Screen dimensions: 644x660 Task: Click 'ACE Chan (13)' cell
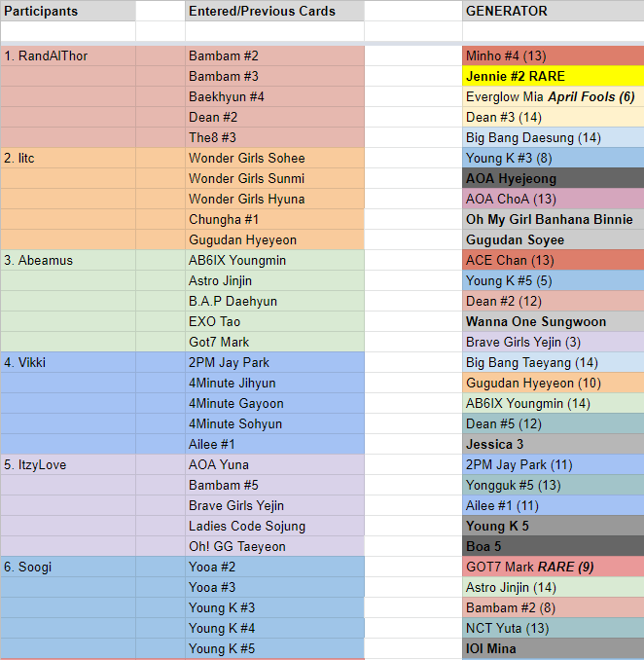point(554,260)
